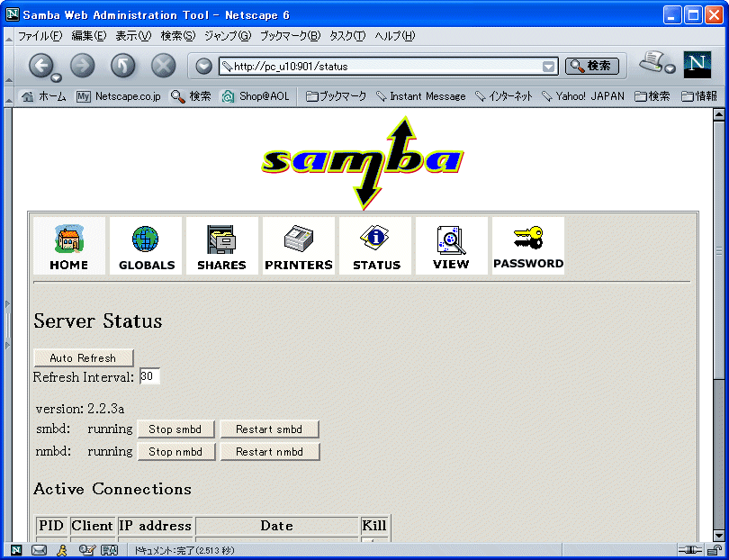
Task: Click the Samba logo image
Action: (363, 163)
